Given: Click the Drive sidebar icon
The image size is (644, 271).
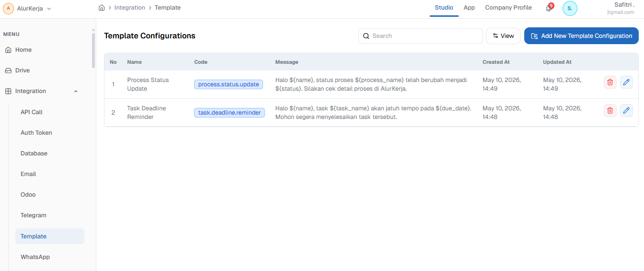Looking at the screenshot, I should tap(8, 71).
